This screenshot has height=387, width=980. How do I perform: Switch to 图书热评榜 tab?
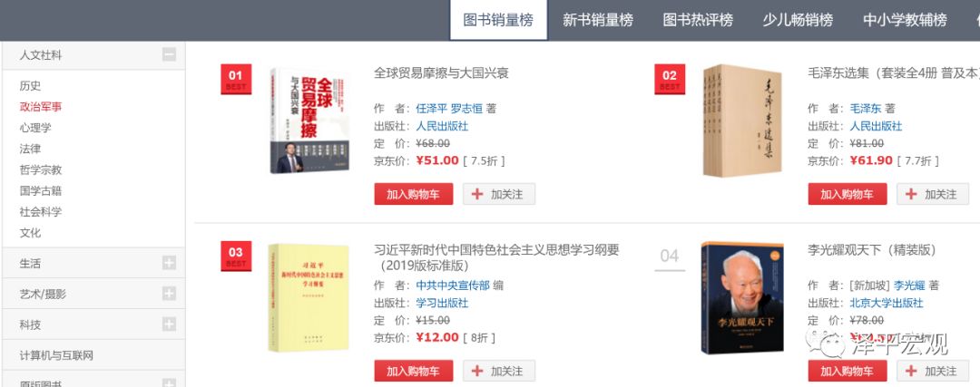click(x=698, y=20)
